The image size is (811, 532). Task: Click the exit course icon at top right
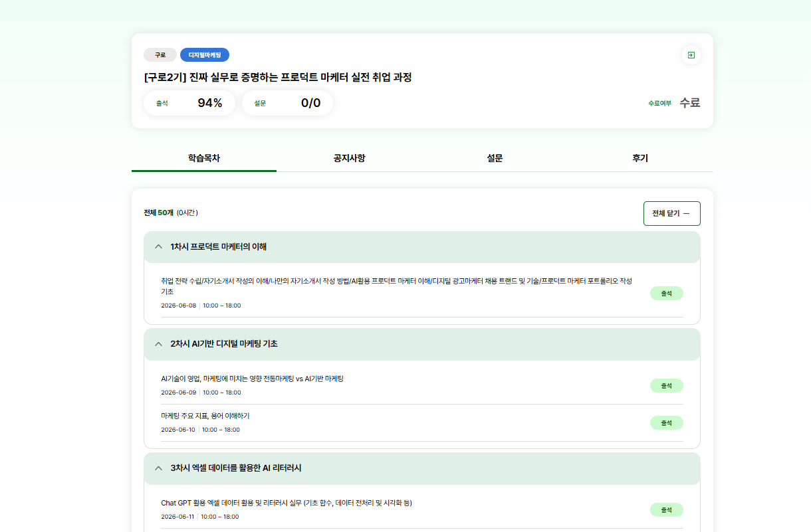(x=691, y=55)
